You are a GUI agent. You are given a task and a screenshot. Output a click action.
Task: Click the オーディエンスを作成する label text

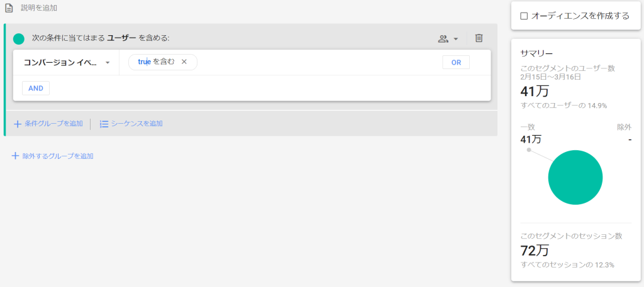[x=580, y=16]
